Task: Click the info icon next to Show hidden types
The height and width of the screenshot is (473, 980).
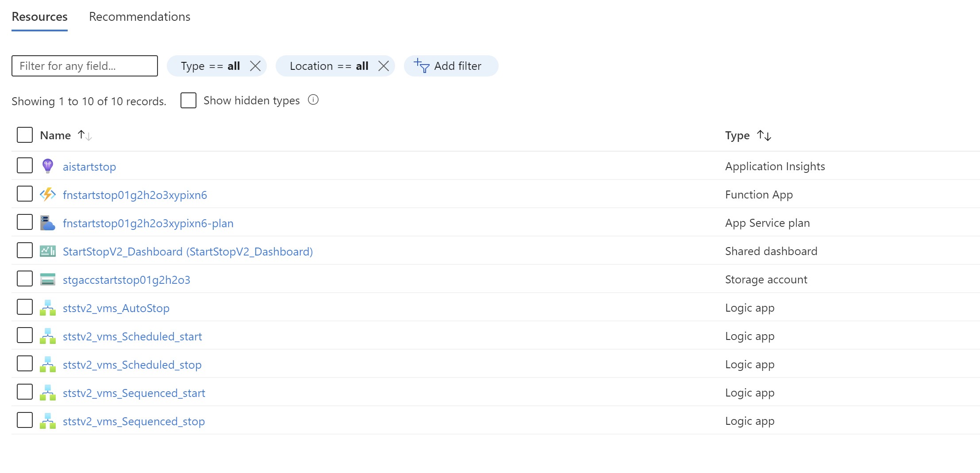Action: [313, 100]
